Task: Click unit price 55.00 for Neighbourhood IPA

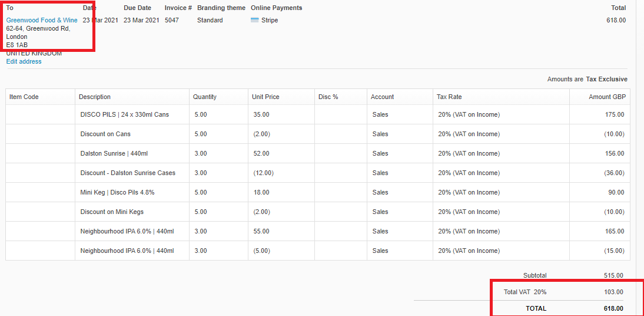Action: pyautogui.click(x=261, y=231)
